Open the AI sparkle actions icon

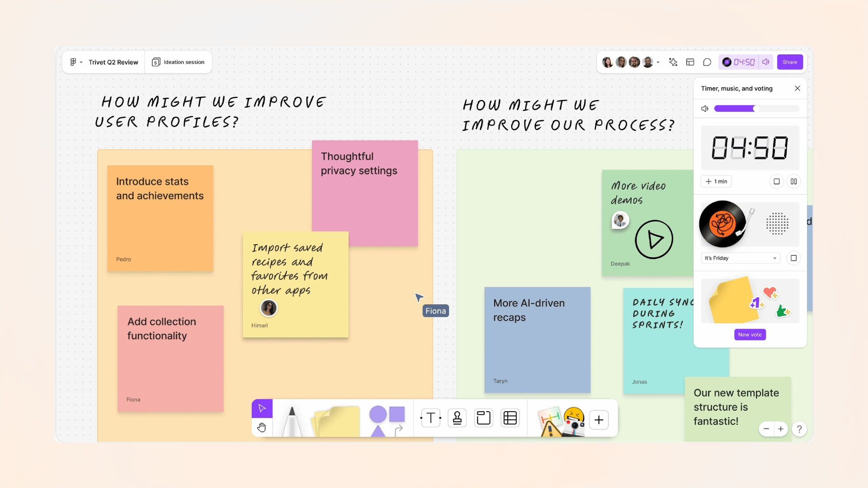[673, 62]
